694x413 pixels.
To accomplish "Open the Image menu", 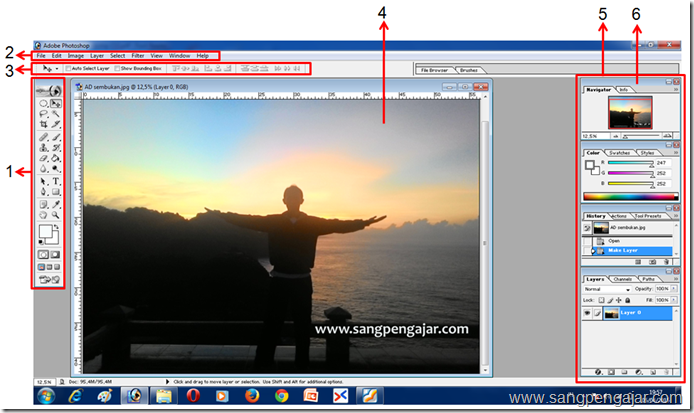I will [x=76, y=56].
